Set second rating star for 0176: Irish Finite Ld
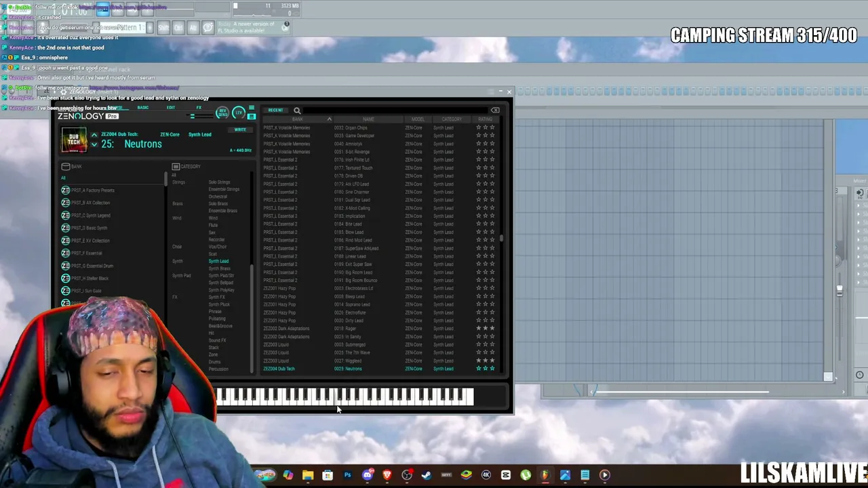Image resolution: width=868 pixels, height=488 pixels. coord(486,160)
